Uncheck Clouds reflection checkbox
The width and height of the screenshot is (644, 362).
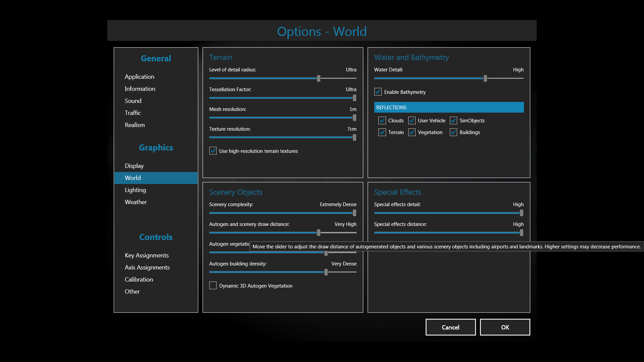[382, 121]
